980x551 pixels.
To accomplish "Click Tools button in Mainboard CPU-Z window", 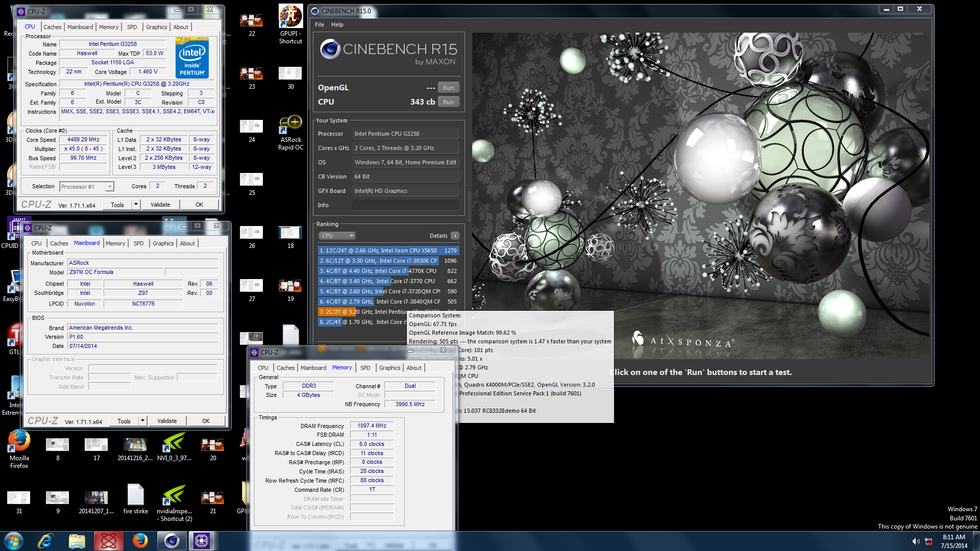I will tap(124, 421).
